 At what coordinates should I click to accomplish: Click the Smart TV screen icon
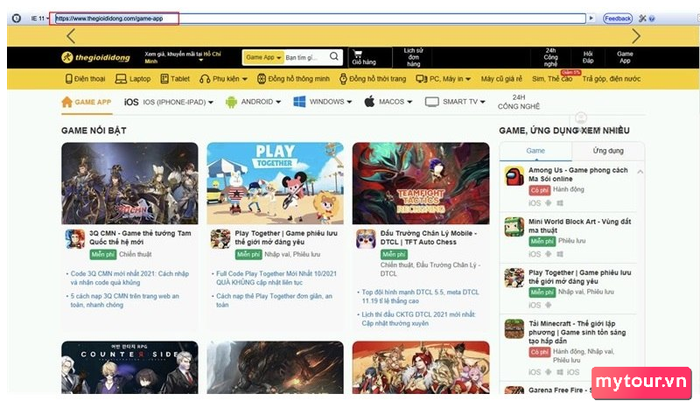pyautogui.click(x=432, y=102)
